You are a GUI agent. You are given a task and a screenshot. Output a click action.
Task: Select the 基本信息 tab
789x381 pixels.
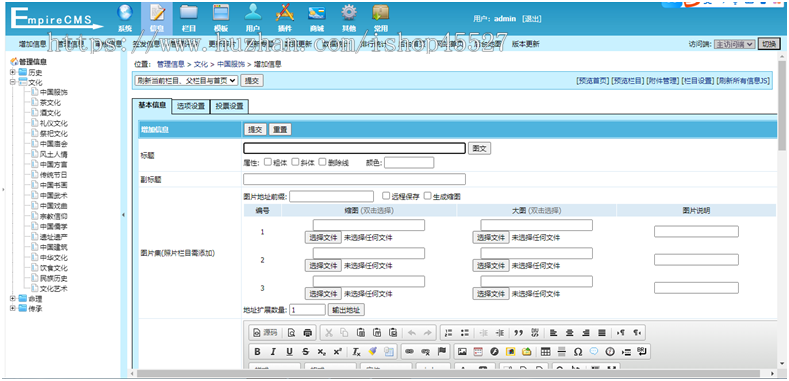(152, 105)
